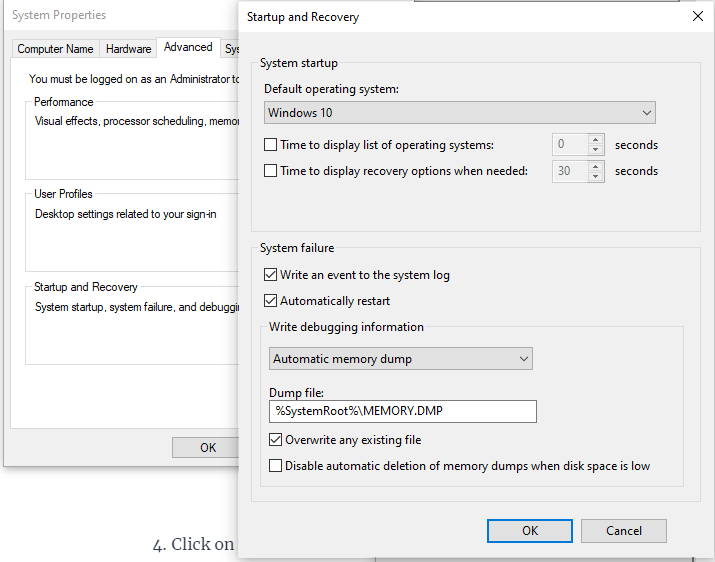Cancel the Startup and Recovery dialog

point(623,531)
